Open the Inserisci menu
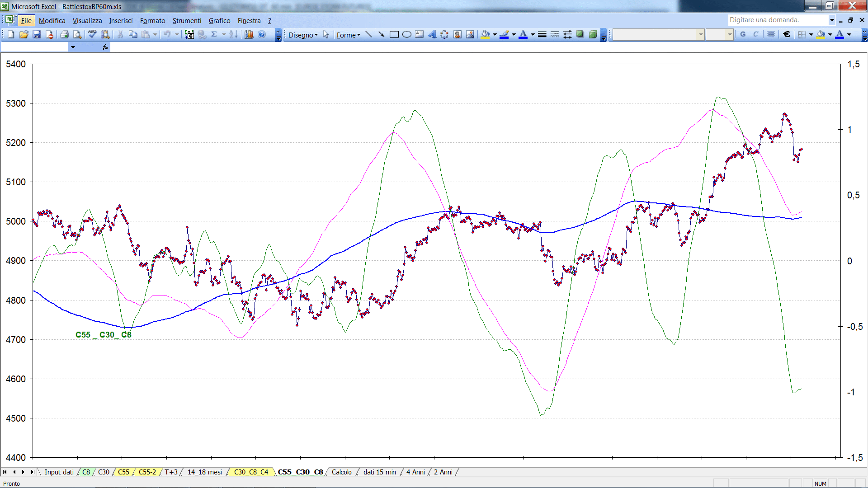Image resolution: width=868 pixels, height=488 pixels. tap(121, 20)
